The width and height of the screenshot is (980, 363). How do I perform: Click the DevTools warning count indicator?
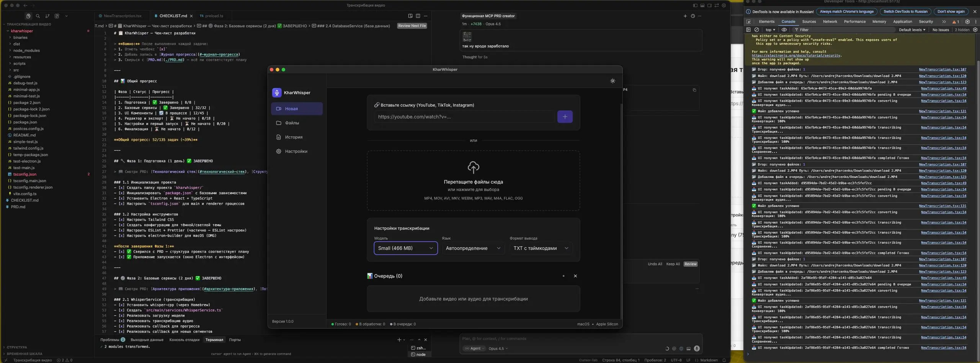click(955, 22)
